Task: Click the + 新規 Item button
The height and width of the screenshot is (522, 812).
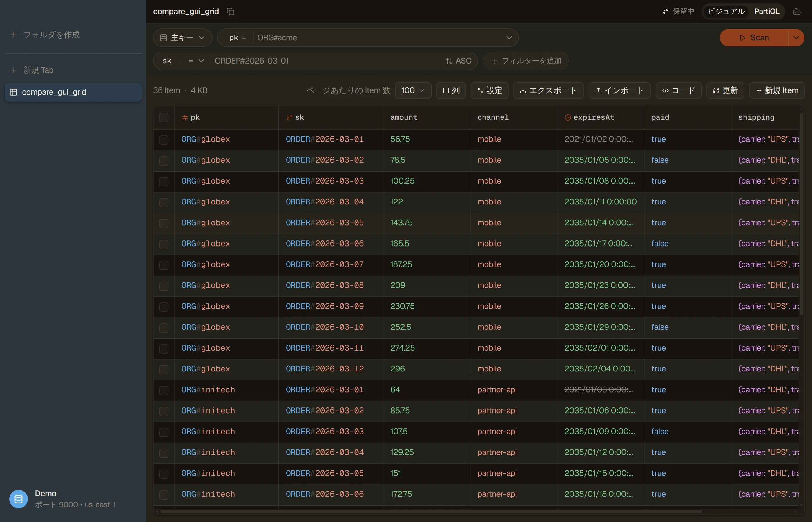Action: coord(777,90)
